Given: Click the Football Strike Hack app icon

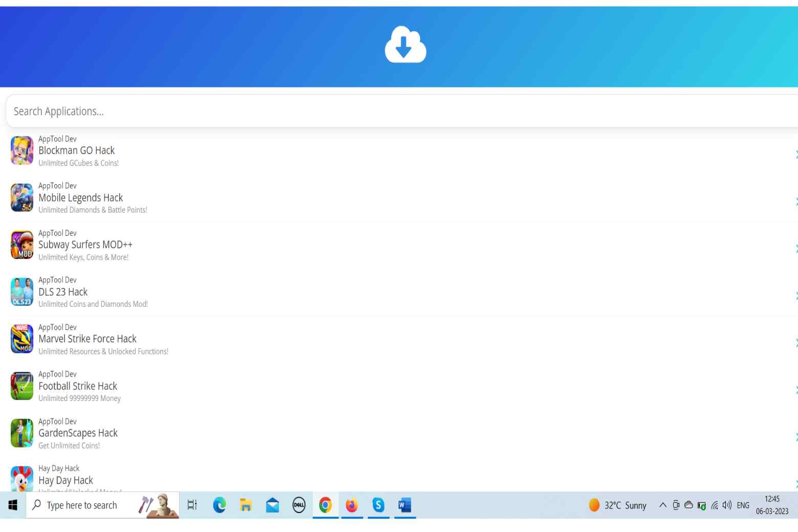Looking at the screenshot, I should (22, 386).
